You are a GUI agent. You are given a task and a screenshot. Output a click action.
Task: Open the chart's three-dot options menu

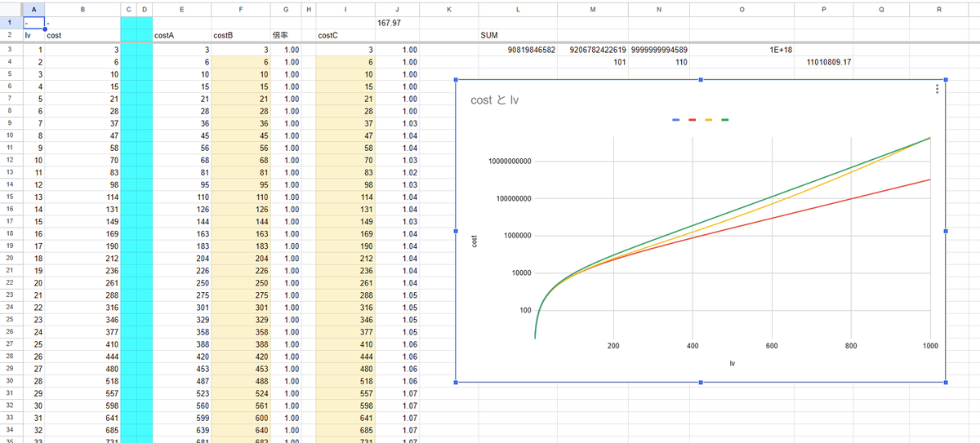coord(936,90)
